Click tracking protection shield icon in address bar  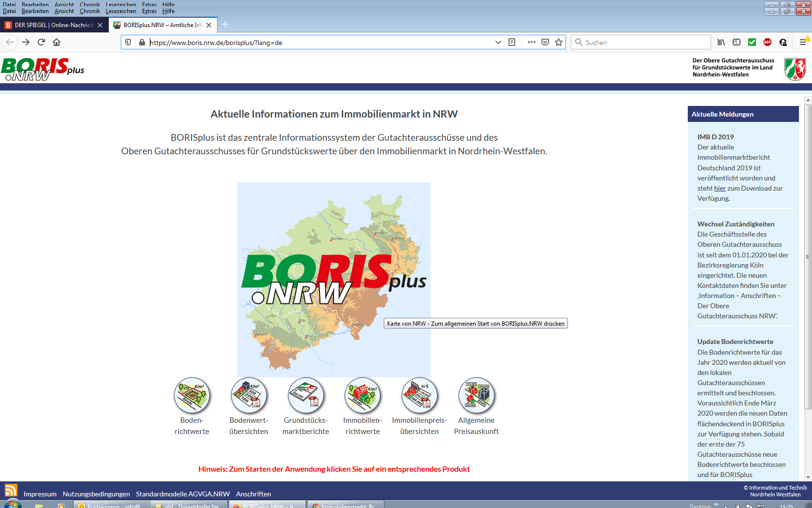(x=128, y=42)
